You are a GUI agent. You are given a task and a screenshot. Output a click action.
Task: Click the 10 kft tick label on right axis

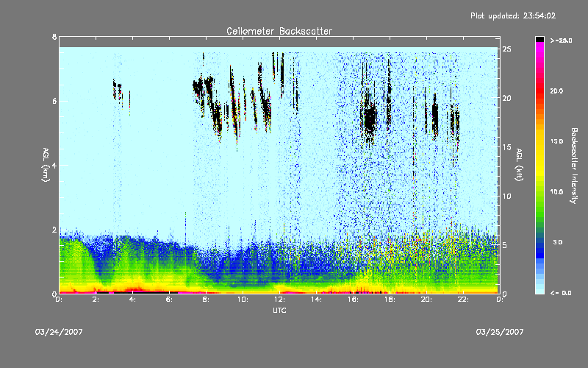(506, 196)
